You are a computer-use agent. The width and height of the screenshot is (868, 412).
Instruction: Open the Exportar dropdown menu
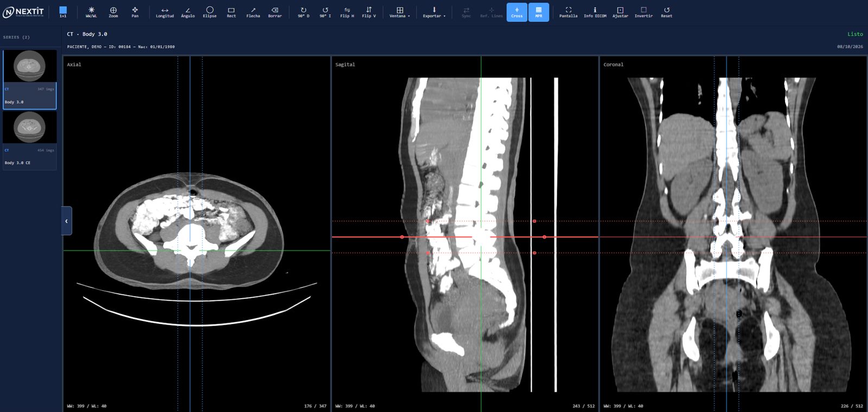(434, 12)
